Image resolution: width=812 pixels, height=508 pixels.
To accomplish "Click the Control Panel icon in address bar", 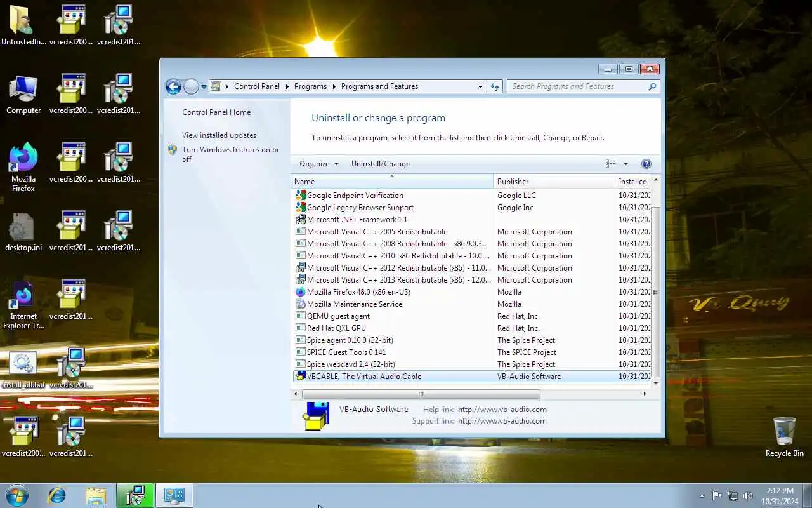I will 216,86.
